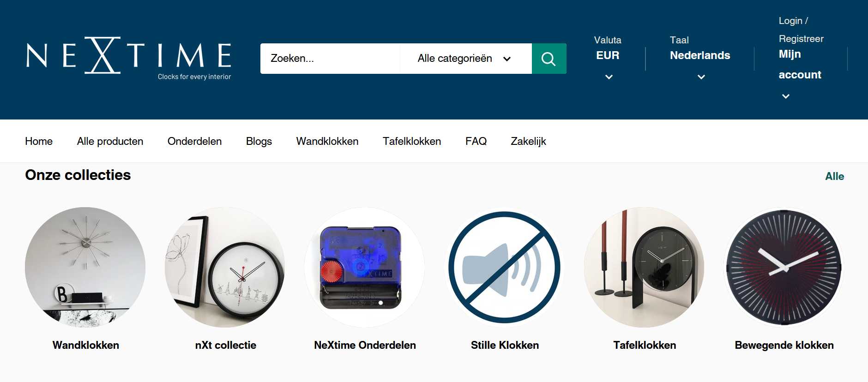Click the Stille Klokken text label
Image resolution: width=868 pixels, height=382 pixels.
pos(505,345)
